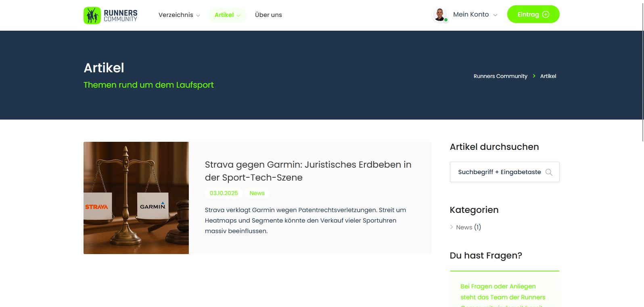
Task: Follow the Runners Community breadcrumb link
Action: pos(500,76)
